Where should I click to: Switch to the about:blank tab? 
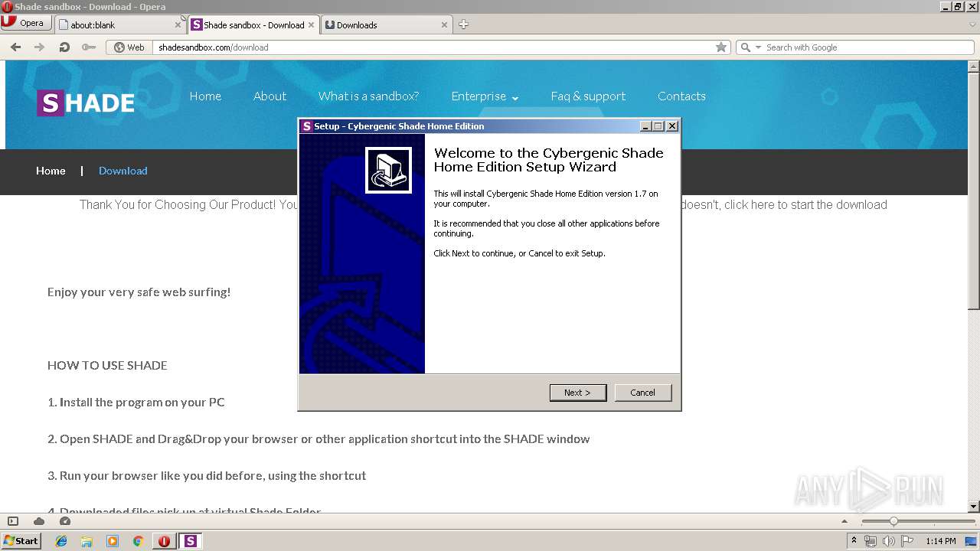[120, 24]
